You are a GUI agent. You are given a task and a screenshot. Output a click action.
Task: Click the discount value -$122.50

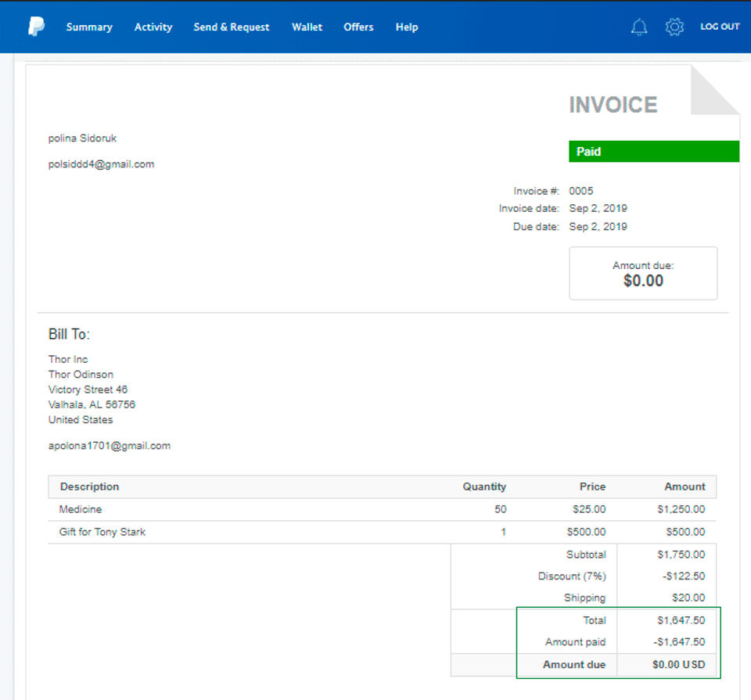684,576
